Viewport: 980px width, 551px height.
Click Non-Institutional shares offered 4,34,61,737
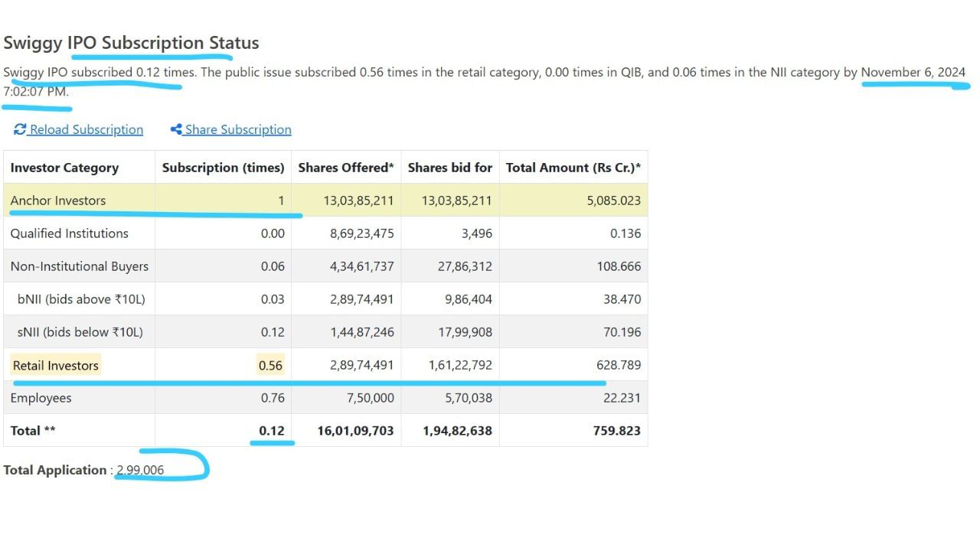pos(362,266)
